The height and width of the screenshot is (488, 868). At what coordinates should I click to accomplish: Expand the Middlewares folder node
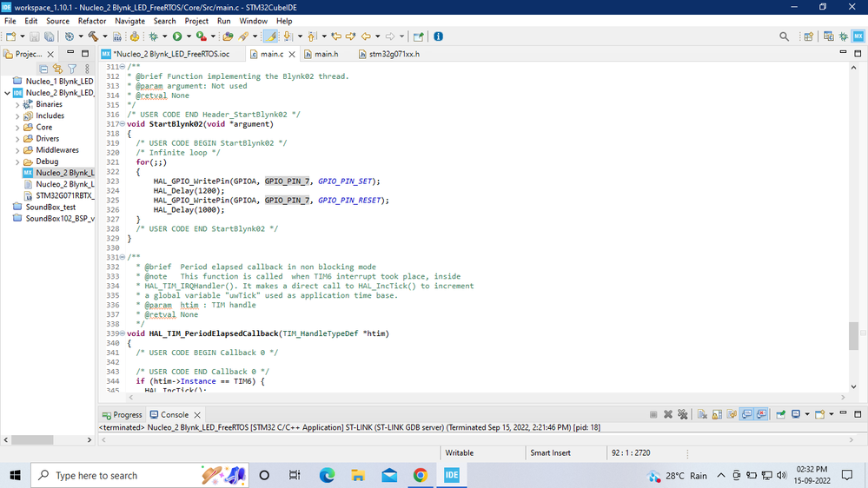17,150
